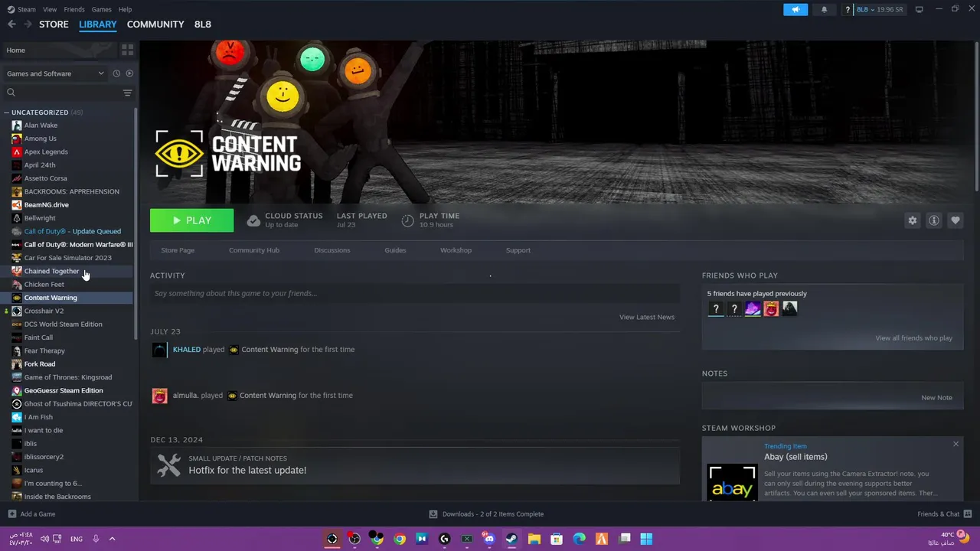Toggle ready-to-play filter icon
The height and width of the screenshot is (551, 980).
(x=129, y=73)
